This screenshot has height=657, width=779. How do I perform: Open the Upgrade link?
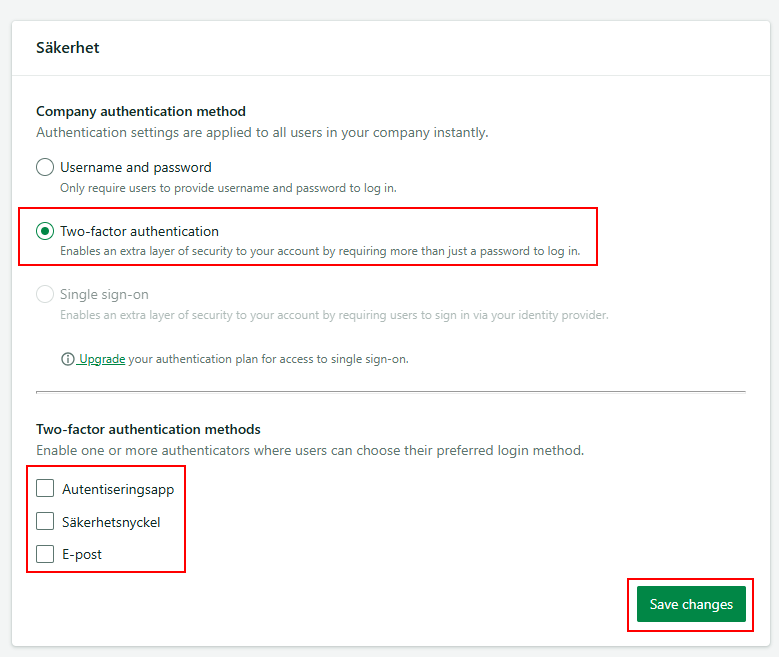102,359
